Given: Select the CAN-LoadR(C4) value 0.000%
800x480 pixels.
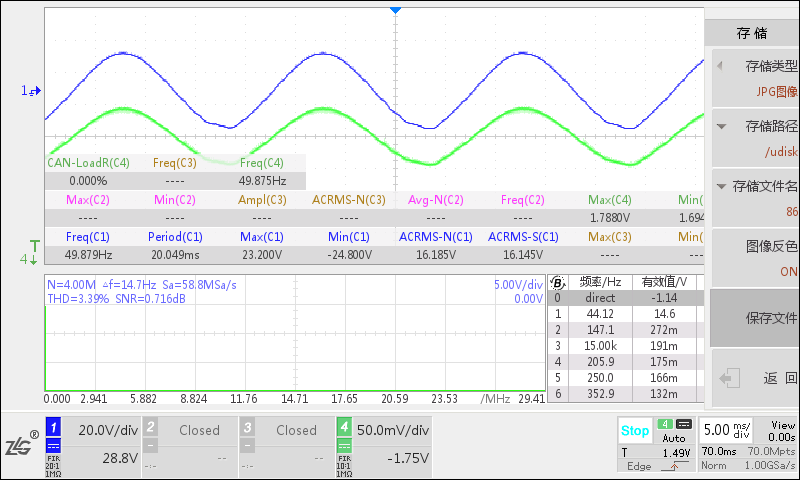Looking at the screenshot, I should 88,181.
